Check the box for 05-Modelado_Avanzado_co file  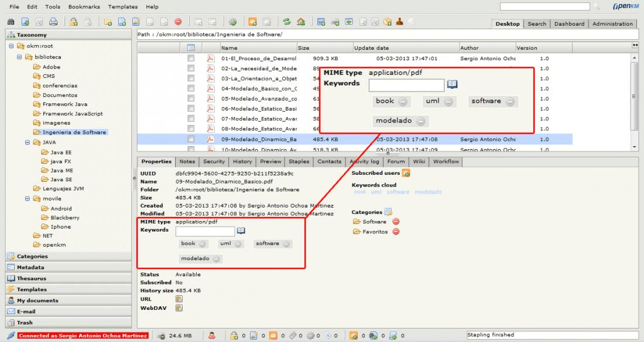coord(191,98)
